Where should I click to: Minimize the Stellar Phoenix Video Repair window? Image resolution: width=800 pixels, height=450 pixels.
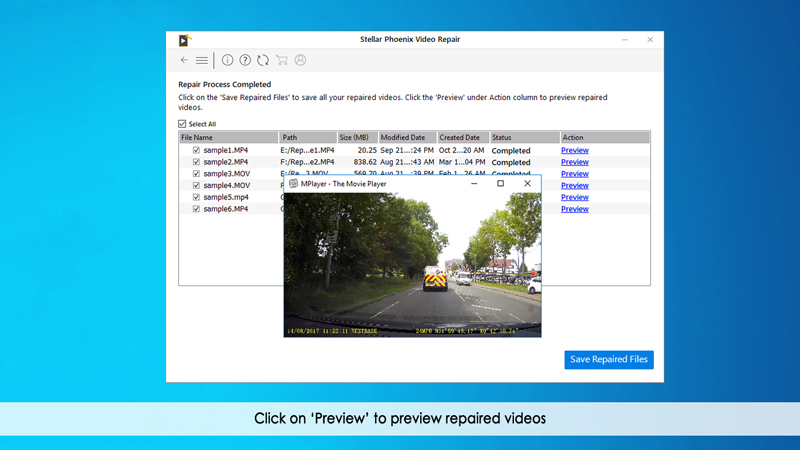coord(625,40)
